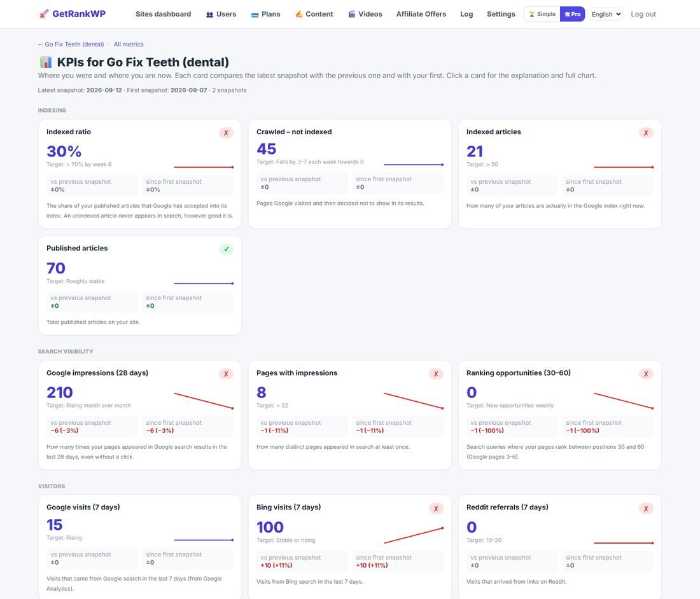Click 'Target: 10–20' on Reddit referrals
Viewport: 700px width, 599px height.
(484, 540)
